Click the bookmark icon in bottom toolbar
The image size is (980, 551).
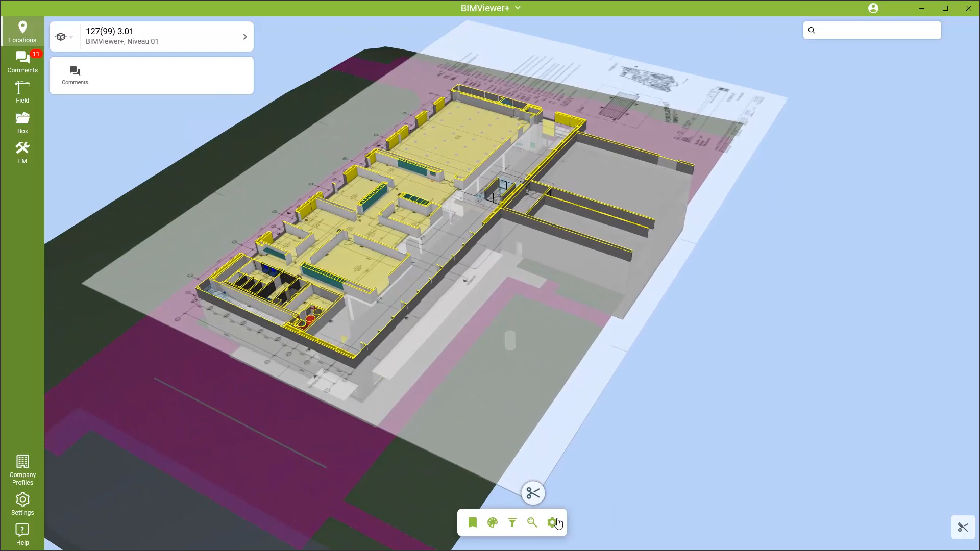[472, 522]
